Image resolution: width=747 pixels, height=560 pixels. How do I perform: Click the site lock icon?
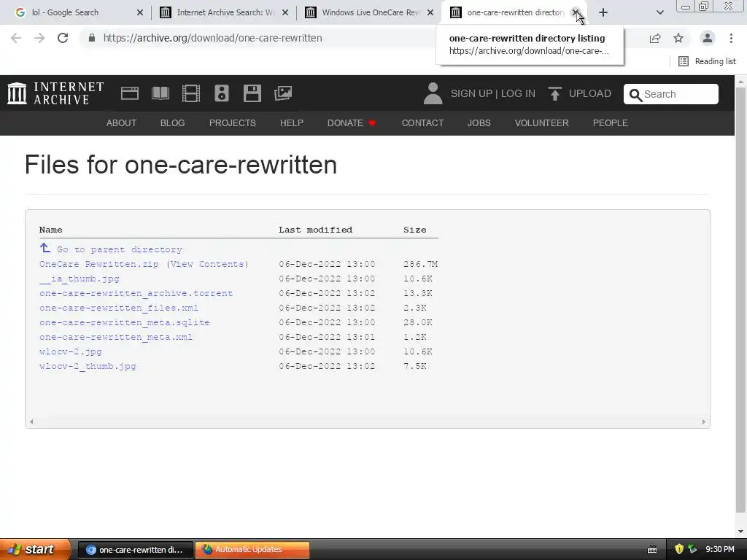[x=92, y=38]
